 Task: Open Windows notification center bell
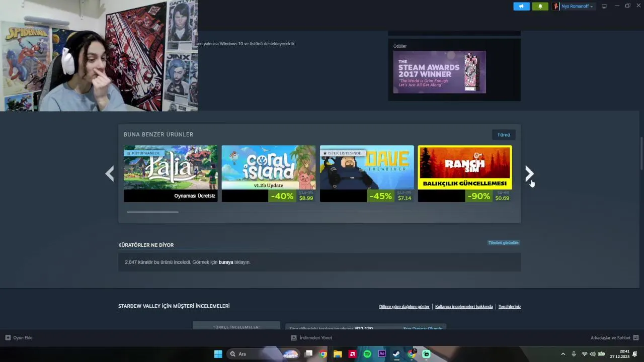pos(635,354)
